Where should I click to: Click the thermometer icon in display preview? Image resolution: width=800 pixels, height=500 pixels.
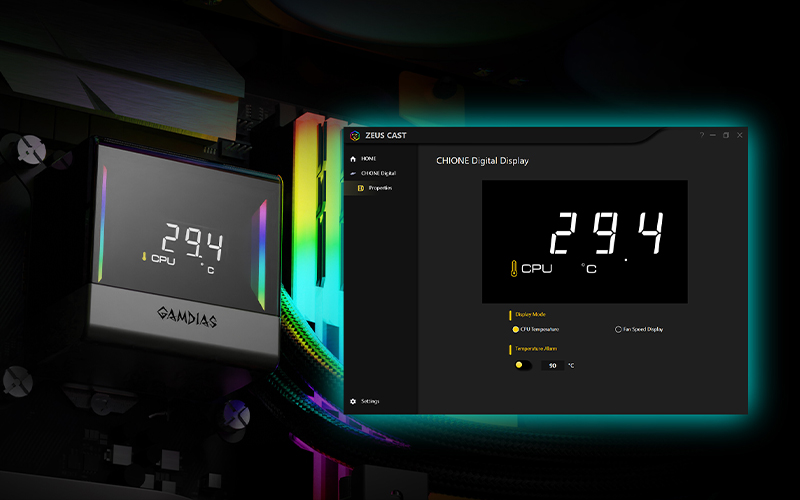pyautogui.click(x=514, y=268)
